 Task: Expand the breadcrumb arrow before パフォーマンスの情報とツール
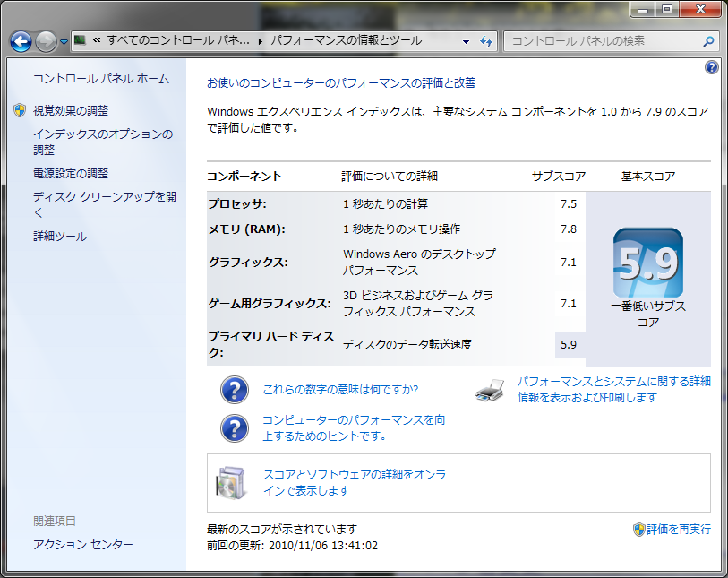coord(261,41)
